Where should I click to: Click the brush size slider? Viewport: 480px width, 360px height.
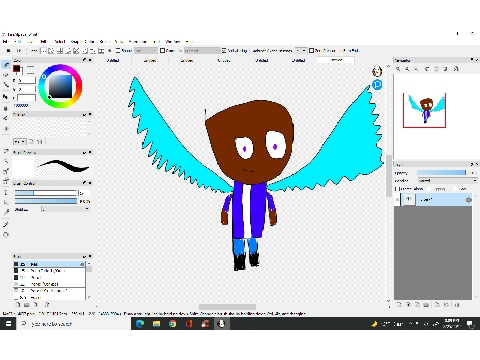pos(45,193)
